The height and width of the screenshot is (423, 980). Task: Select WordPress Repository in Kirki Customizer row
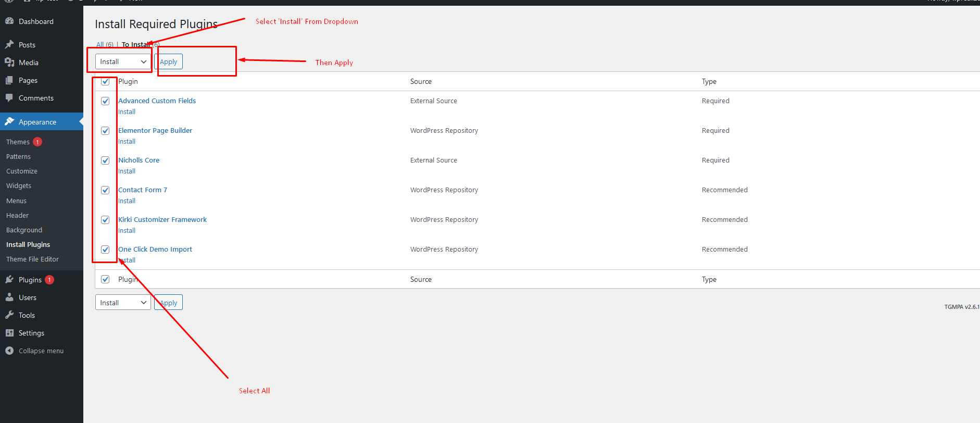(444, 219)
